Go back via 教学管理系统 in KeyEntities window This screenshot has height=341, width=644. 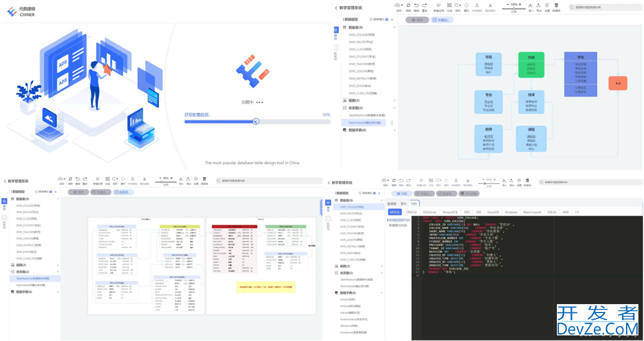click(x=349, y=8)
